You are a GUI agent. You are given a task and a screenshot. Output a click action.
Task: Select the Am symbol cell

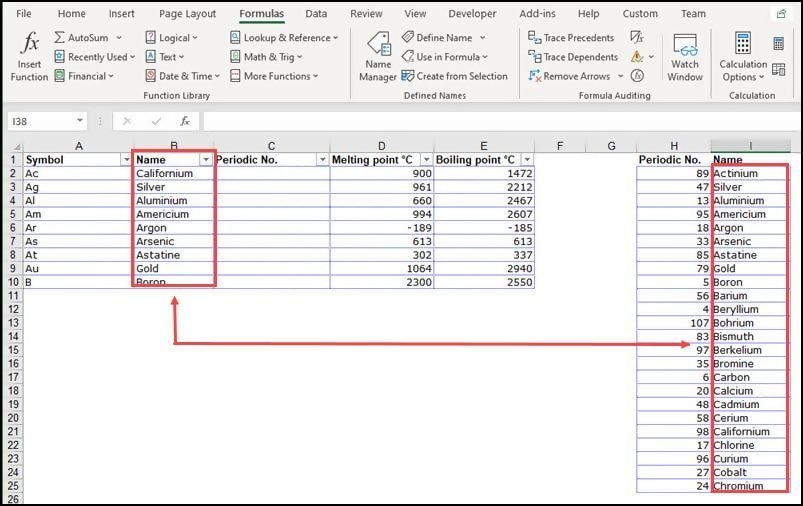tap(78, 214)
